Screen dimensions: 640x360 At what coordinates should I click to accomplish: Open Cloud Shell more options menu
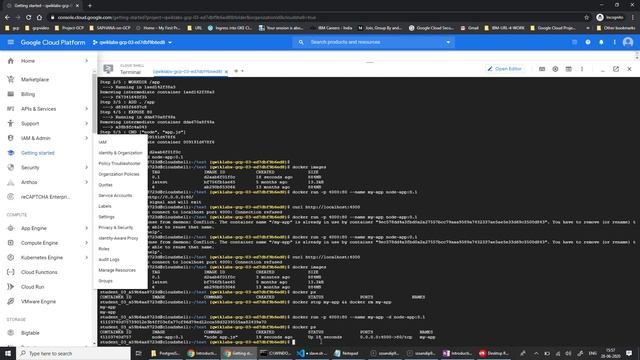click(x=582, y=69)
